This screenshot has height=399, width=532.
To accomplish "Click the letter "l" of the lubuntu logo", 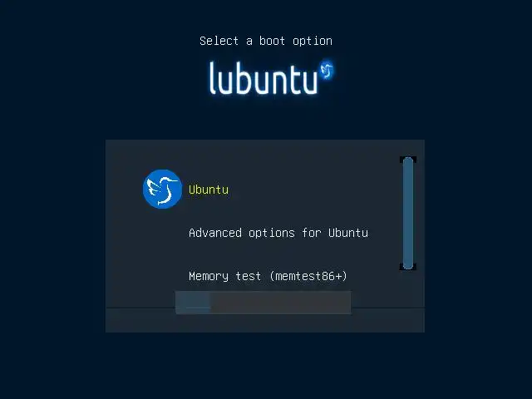I will [213, 77].
